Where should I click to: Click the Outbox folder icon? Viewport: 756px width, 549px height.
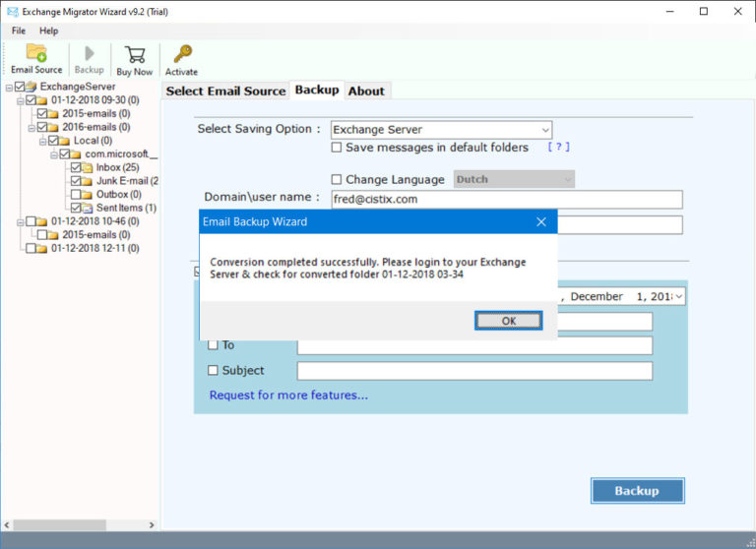(87, 195)
